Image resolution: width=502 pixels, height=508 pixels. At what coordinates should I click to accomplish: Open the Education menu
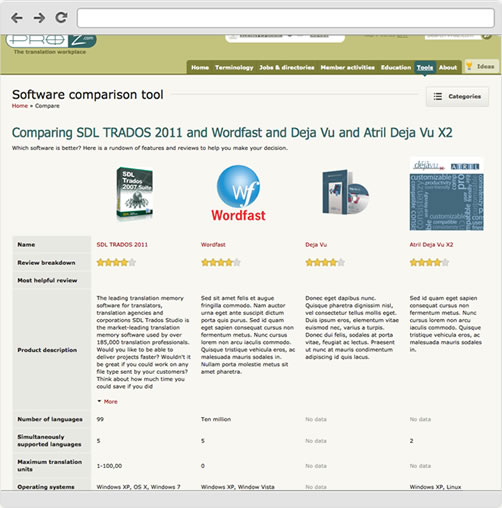point(396,67)
